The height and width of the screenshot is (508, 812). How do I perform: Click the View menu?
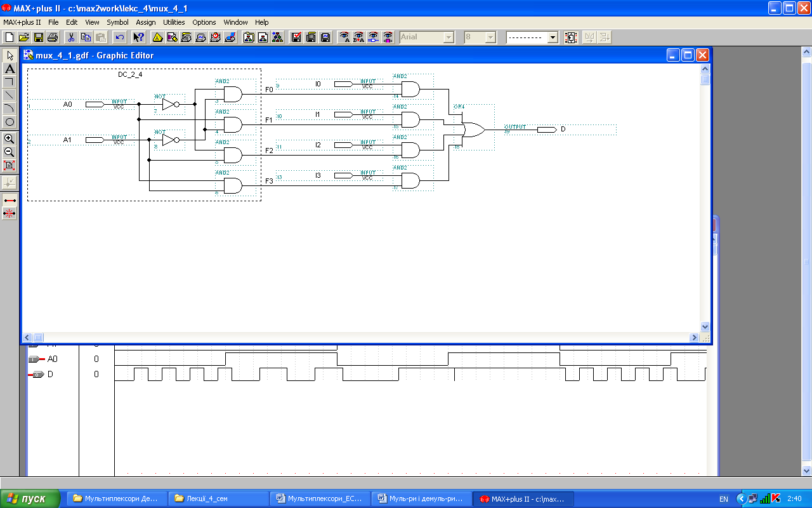tap(92, 22)
